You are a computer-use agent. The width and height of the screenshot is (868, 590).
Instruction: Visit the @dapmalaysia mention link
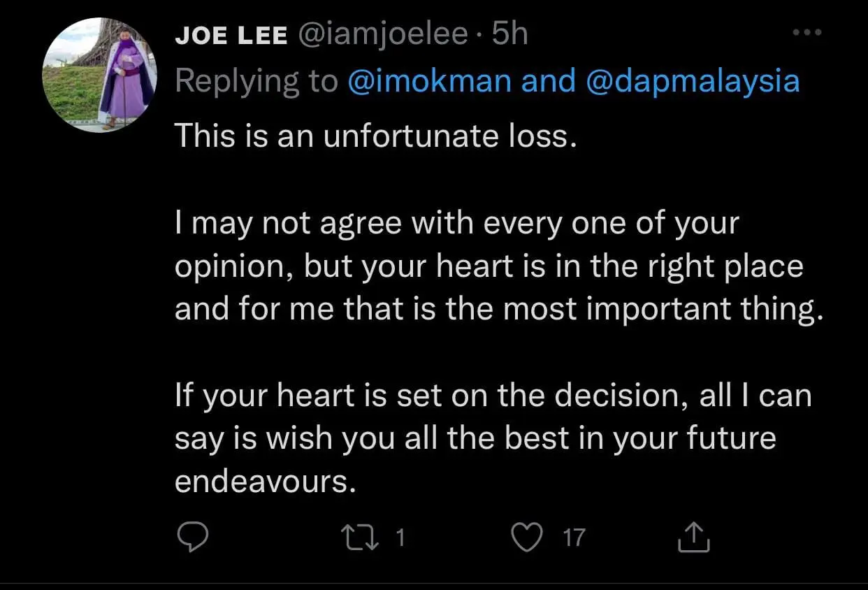click(x=691, y=81)
